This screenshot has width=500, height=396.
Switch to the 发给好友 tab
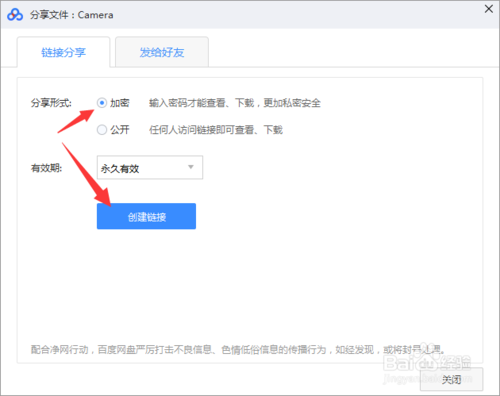162,52
